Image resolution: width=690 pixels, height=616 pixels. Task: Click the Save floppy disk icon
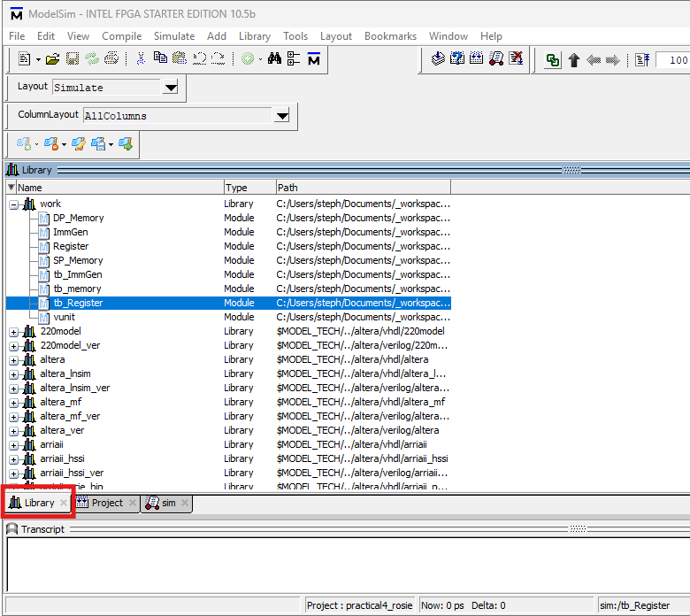click(x=73, y=58)
